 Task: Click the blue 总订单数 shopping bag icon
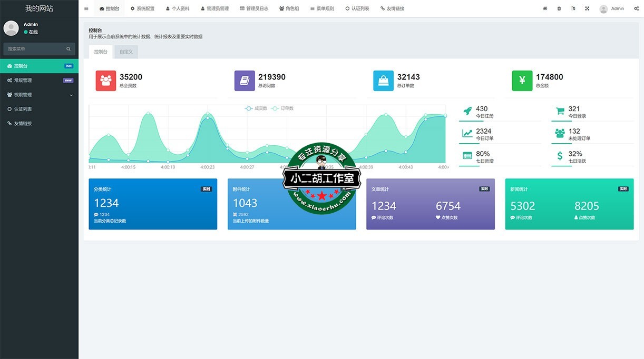[x=383, y=81]
